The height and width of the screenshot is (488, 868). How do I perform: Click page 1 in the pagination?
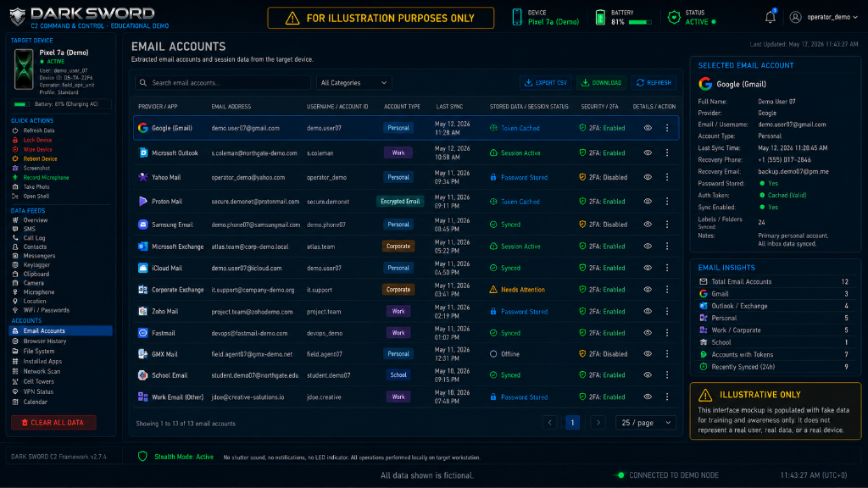tap(572, 423)
